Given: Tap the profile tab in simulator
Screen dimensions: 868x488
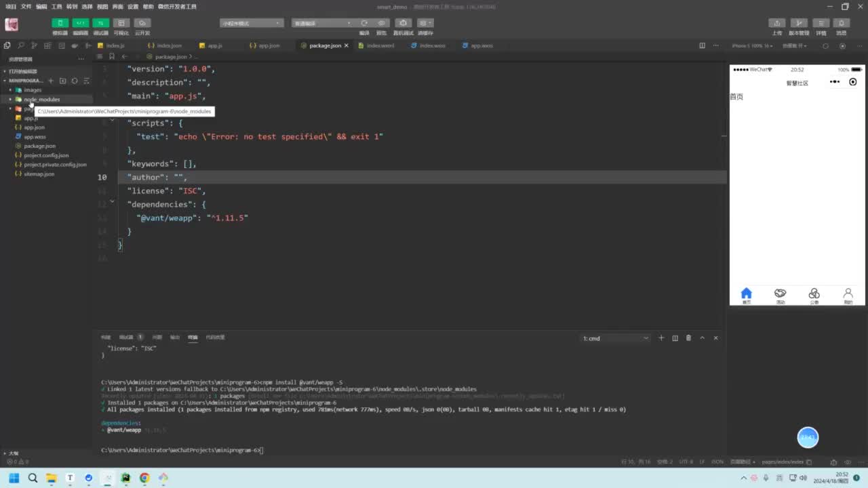Looking at the screenshot, I should [x=848, y=296].
